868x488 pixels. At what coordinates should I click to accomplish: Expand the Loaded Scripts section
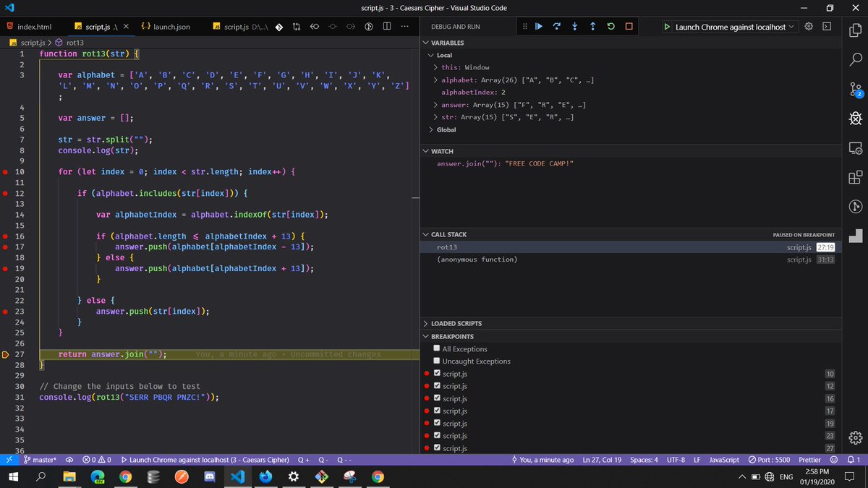pos(456,323)
